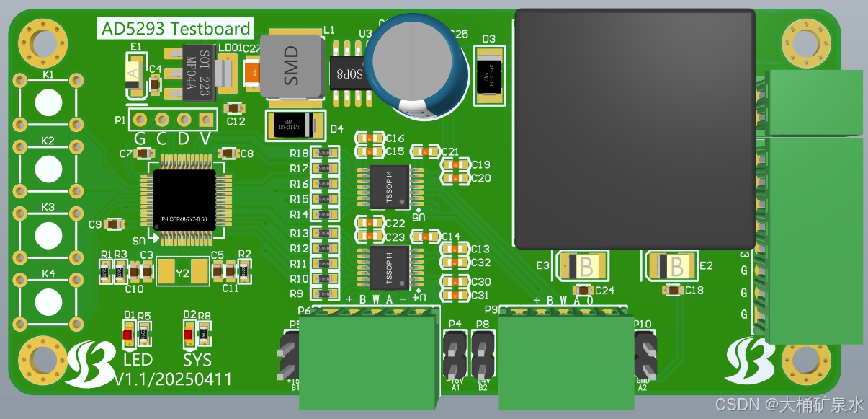Click the C32 capacitor
The width and height of the screenshot is (868, 419).
click(455, 263)
